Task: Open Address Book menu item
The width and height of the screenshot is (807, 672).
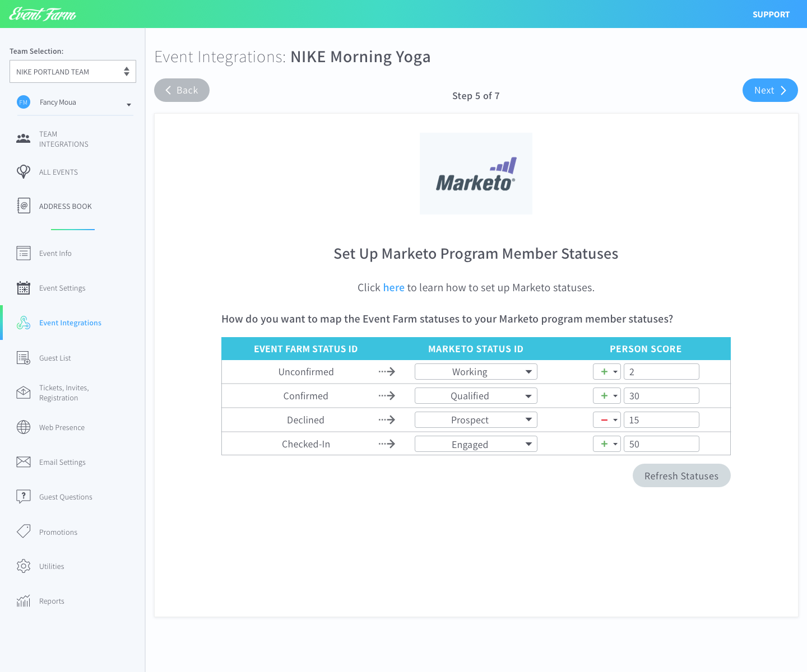Action: point(66,206)
